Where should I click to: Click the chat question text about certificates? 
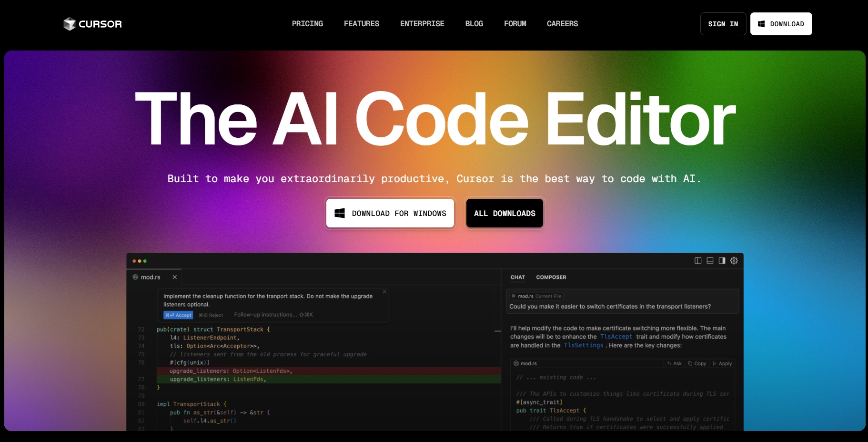(610, 307)
